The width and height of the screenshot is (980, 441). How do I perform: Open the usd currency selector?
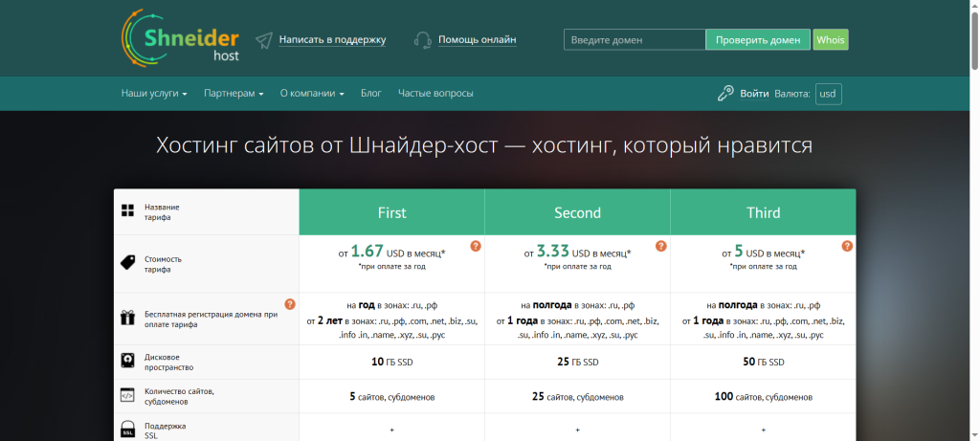(828, 94)
